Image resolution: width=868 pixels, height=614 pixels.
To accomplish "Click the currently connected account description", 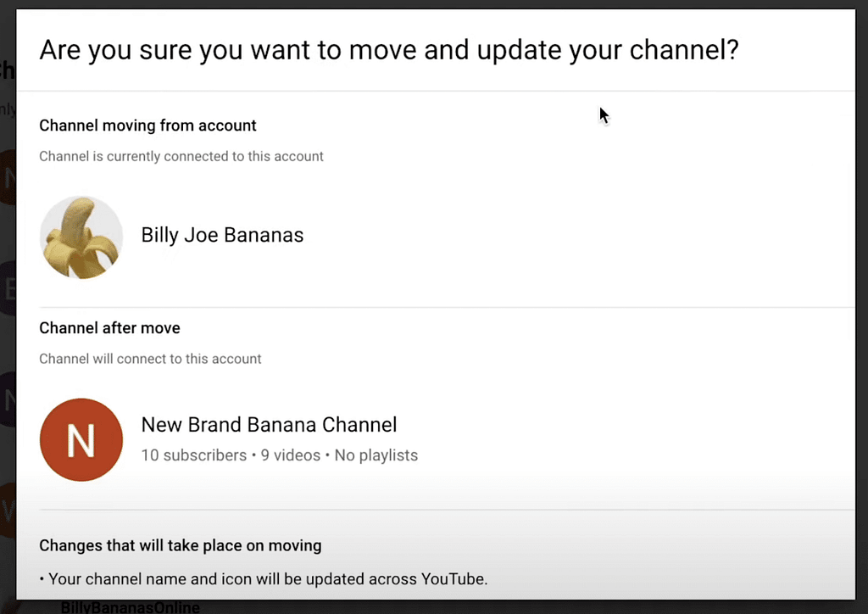I will 181,156.
